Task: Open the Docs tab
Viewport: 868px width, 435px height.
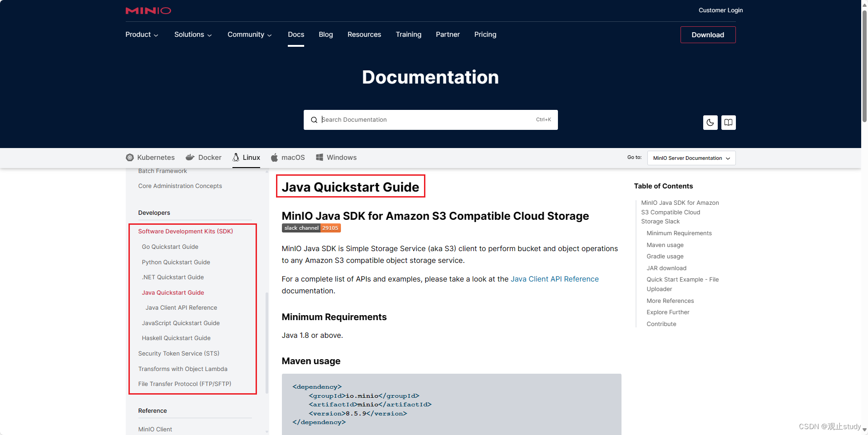Action: [296, 35]
